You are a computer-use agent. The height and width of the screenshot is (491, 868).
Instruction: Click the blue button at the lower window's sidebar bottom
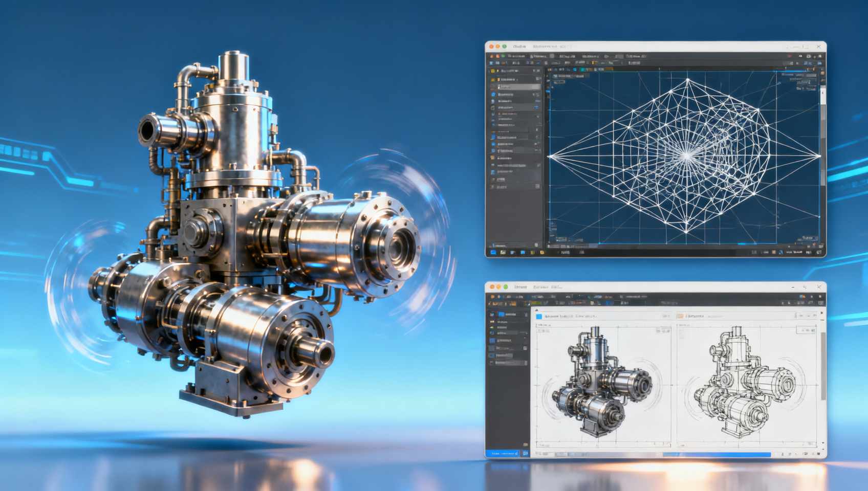pos(502,454)
